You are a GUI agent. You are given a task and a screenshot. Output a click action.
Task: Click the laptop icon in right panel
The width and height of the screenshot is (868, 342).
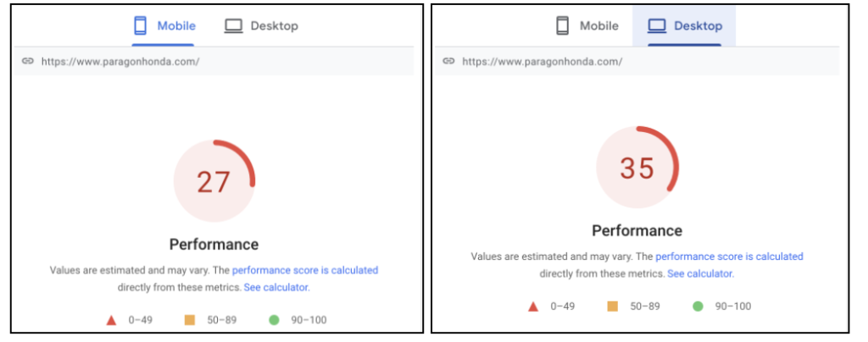click(x=657, y=26)
